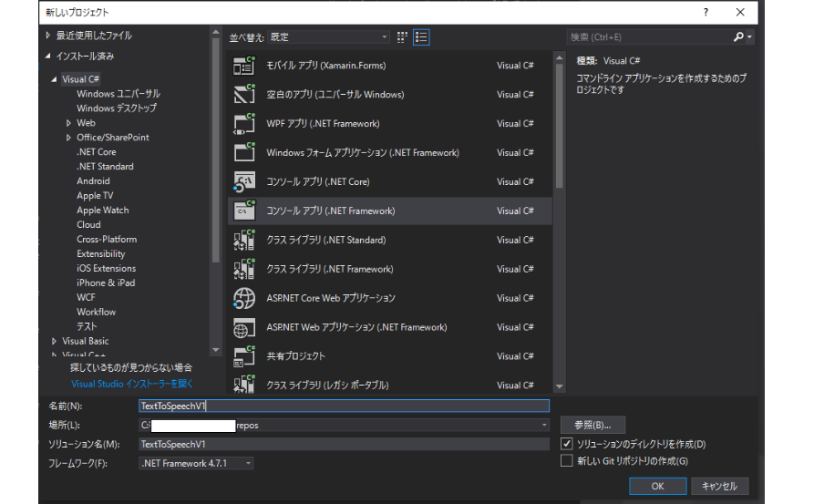Select Workflow category

[97, 313]
